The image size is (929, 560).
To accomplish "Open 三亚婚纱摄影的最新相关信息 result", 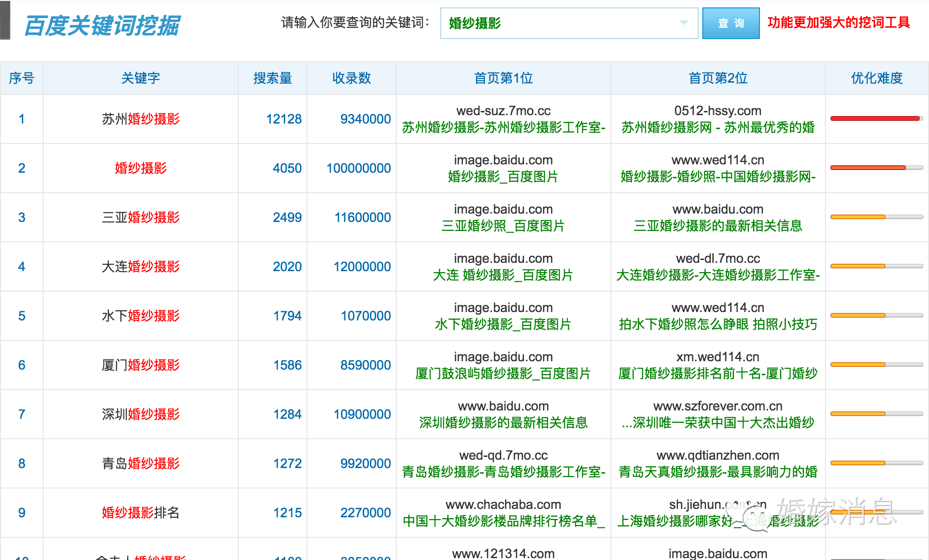I will point(718,226).
